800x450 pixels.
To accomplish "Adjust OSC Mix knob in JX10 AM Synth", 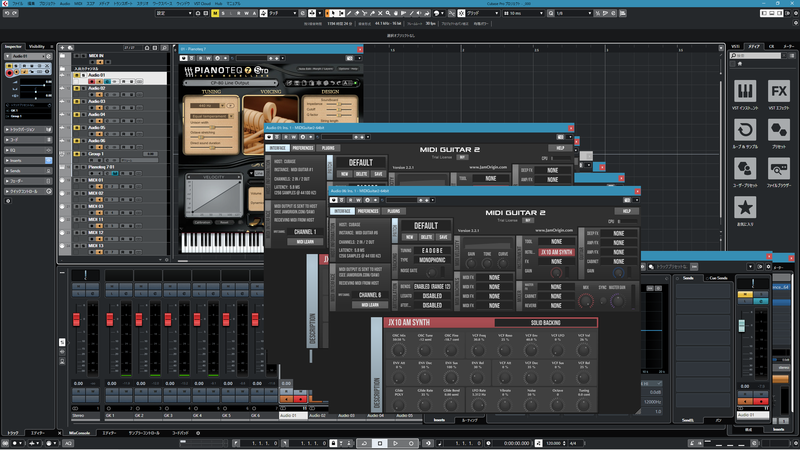I will (x=398, y=350).
